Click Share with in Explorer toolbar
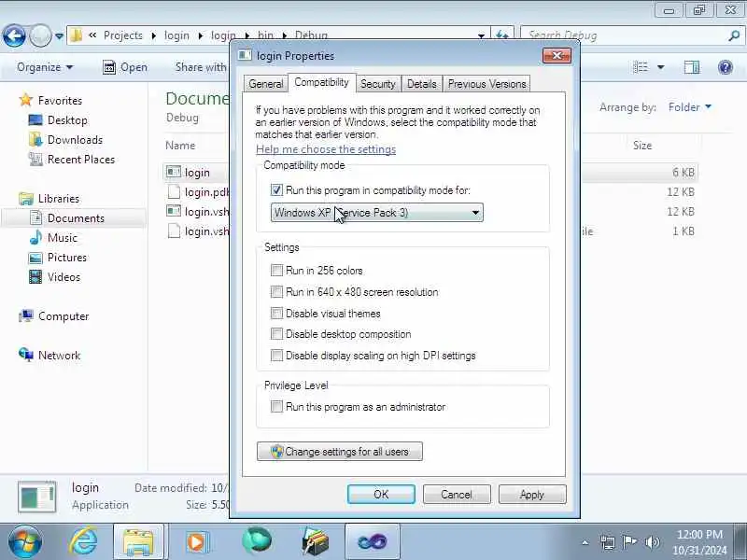This screenshot has height=560, width=747. coord(201,67)
